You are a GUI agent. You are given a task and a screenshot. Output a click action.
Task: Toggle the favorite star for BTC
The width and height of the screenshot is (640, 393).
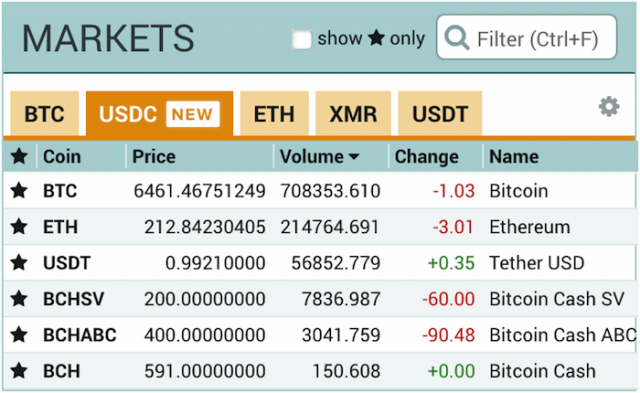19,191
